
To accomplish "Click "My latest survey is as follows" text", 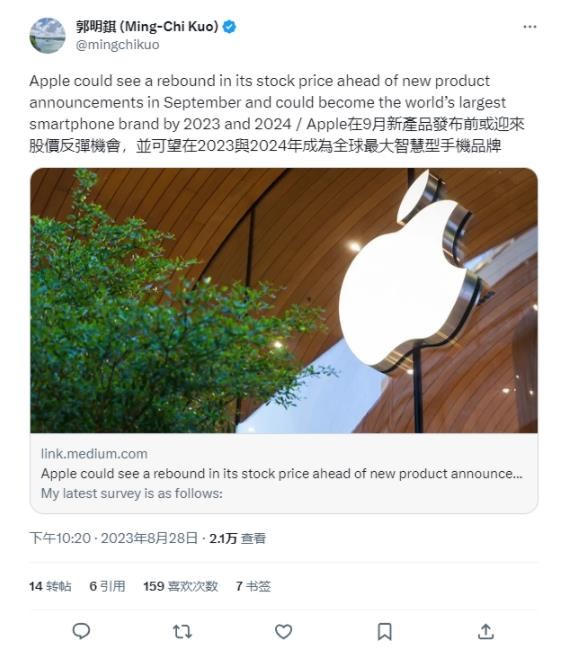I will tap(132, 493).
